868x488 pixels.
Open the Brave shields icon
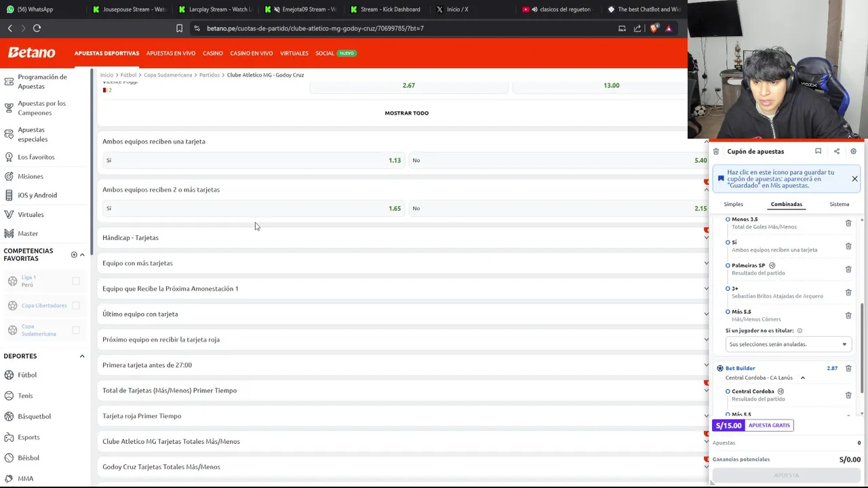click(x=654, y=28)
